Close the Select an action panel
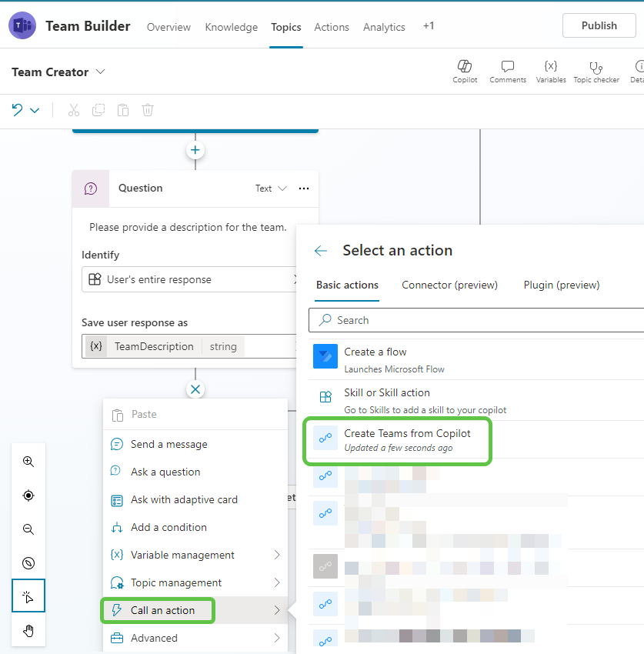The width and height of the screenshot is (644, 654). pos(321,251)
